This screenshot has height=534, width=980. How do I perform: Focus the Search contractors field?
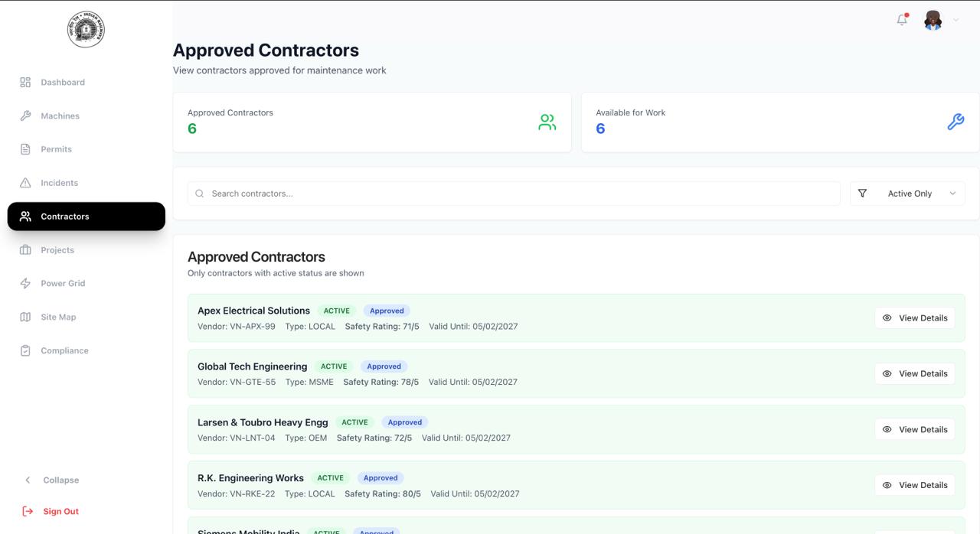click(x=514, y=194)
